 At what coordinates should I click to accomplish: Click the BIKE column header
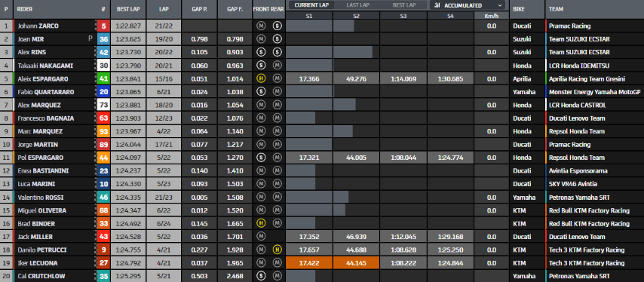[519, 9]
